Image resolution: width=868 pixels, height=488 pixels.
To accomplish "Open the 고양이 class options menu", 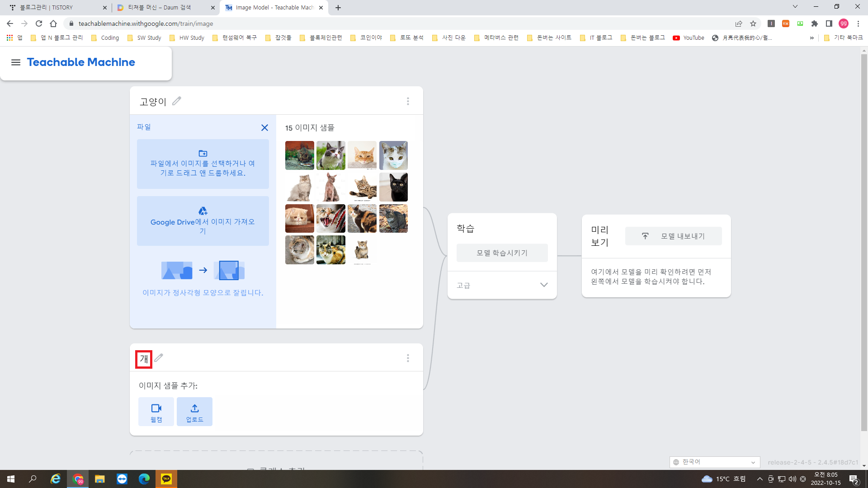I will pos(408,101).
